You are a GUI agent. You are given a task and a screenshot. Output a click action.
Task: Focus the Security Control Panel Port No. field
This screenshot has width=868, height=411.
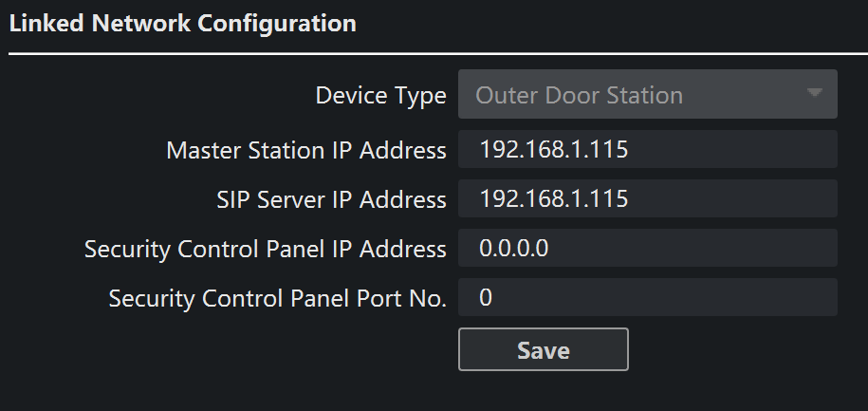(647, 298)
